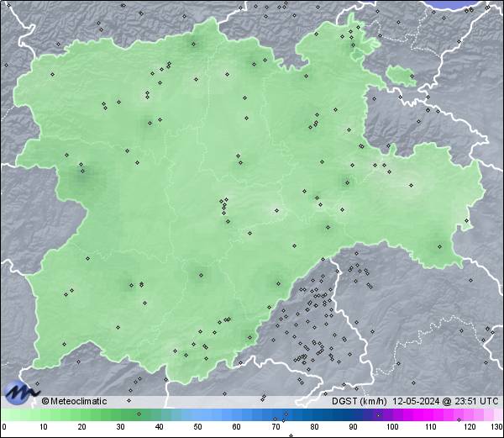The height and width of the screenshot is (438, 504).
Task: Click the light green color above 10
Action: 44,414
